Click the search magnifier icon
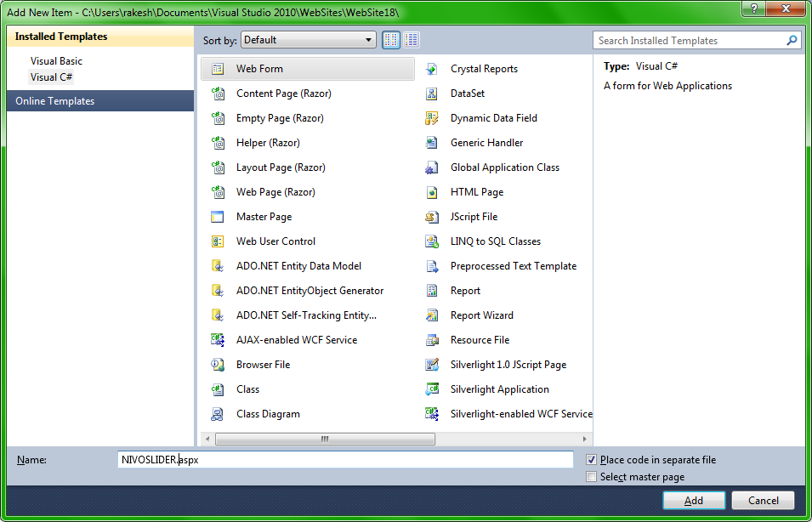812x522 pixels. pyautogui.click(x=792, y=41)
